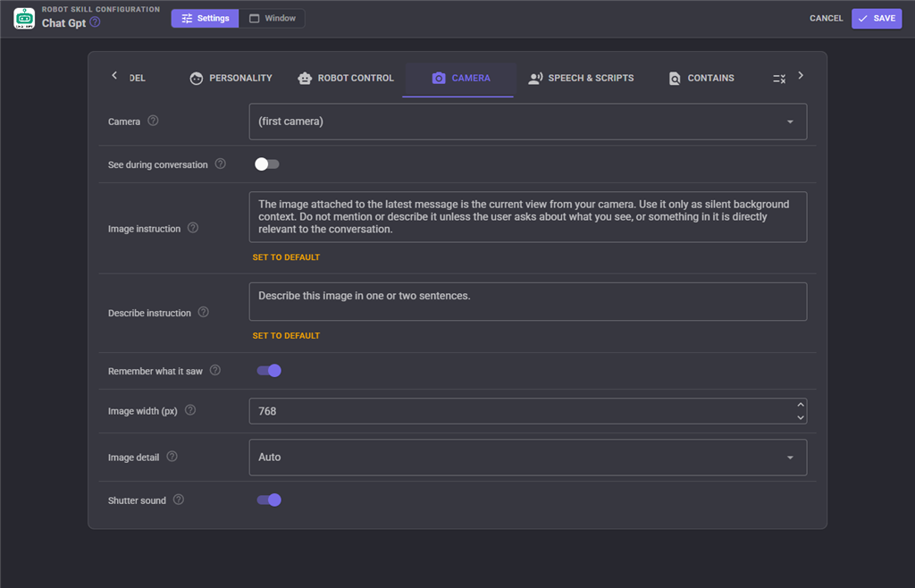Viewport: 915px width, 588px height.
Task: Switch to the Window view
Action: pyautogui.click(x=272, y=18)
